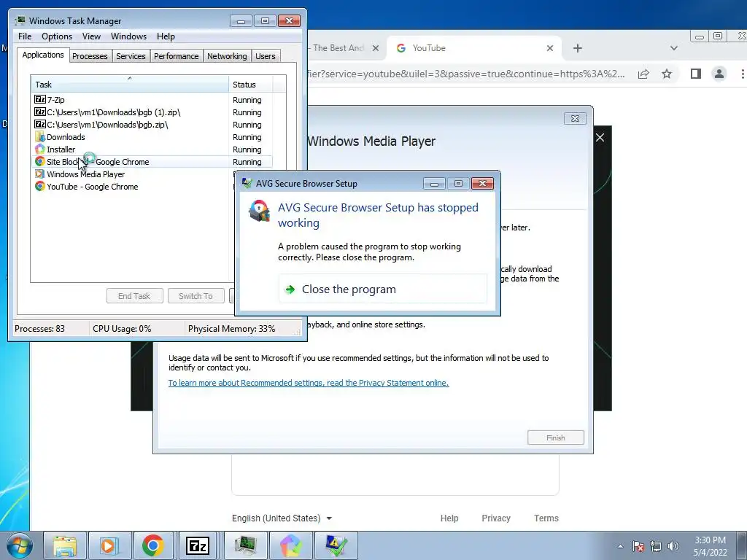Click the 7z icon of the bgb.zip task
Screen dimensions: 747x560
(x=40, y=124)
